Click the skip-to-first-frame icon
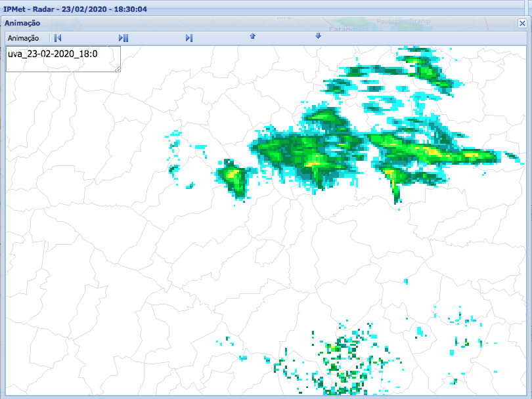This screenshot has height=399, width=532. [x=58, y=37]
